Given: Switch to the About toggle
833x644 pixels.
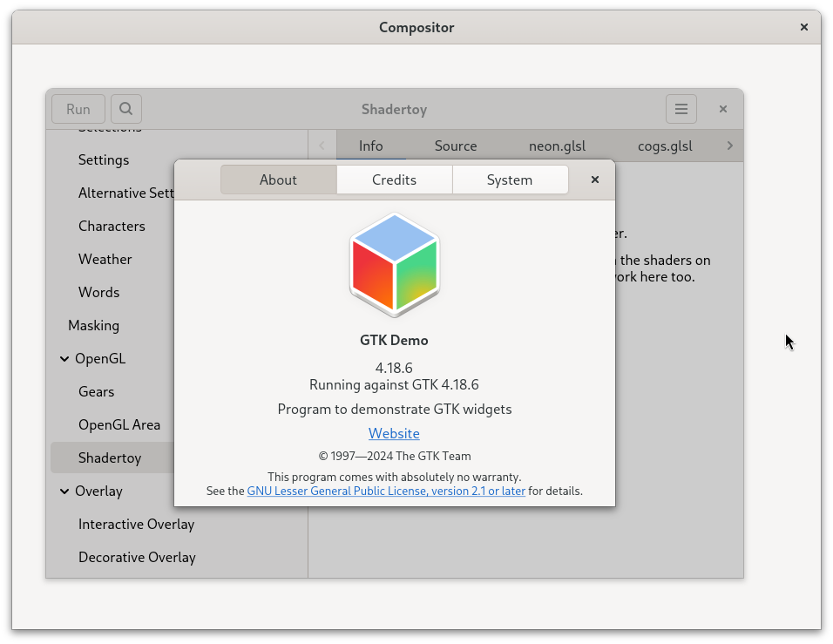Looking at the screenshot, I should 278,180.
